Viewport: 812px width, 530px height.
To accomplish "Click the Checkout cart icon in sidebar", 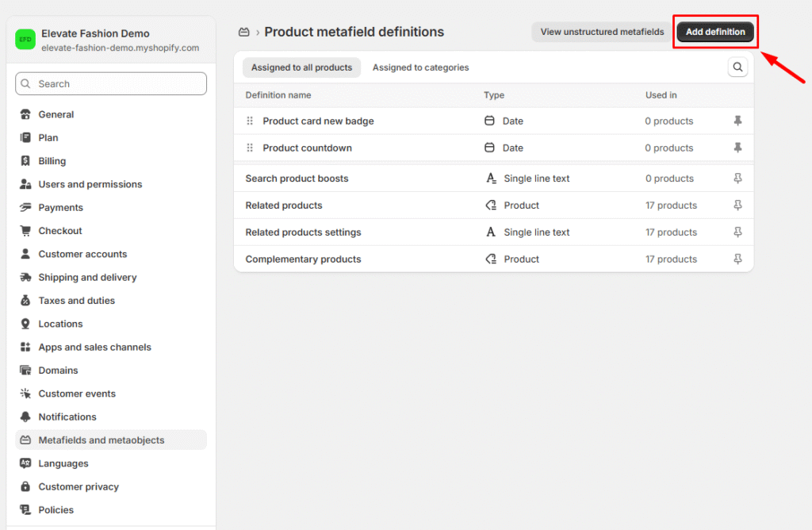I will coord(25,231).
